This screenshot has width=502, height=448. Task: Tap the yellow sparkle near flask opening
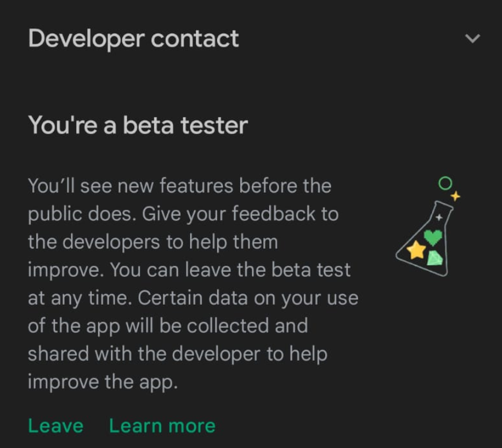[x=455, y=195]
